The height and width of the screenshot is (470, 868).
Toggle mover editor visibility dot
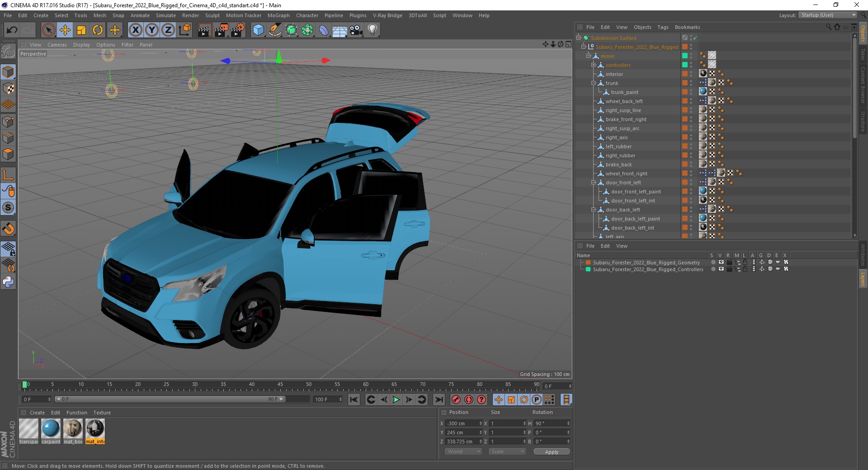[691, 54]
